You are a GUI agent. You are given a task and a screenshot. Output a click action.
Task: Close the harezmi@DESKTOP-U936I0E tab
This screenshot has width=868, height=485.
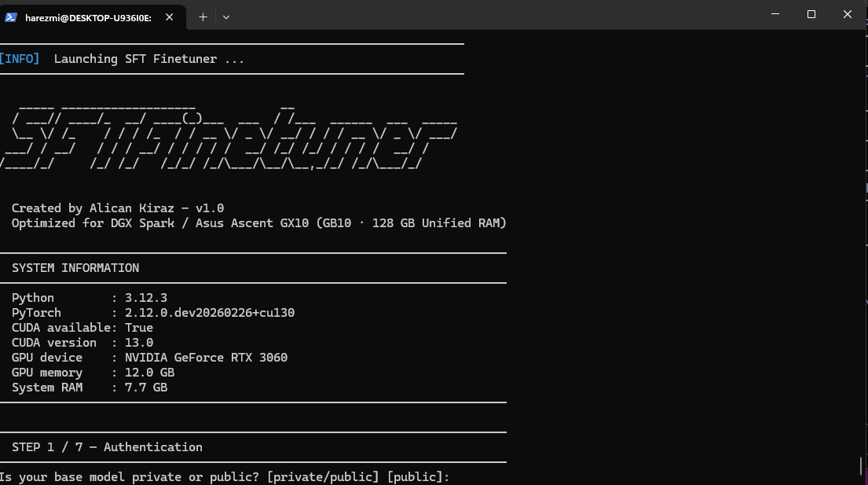point(170,17)
